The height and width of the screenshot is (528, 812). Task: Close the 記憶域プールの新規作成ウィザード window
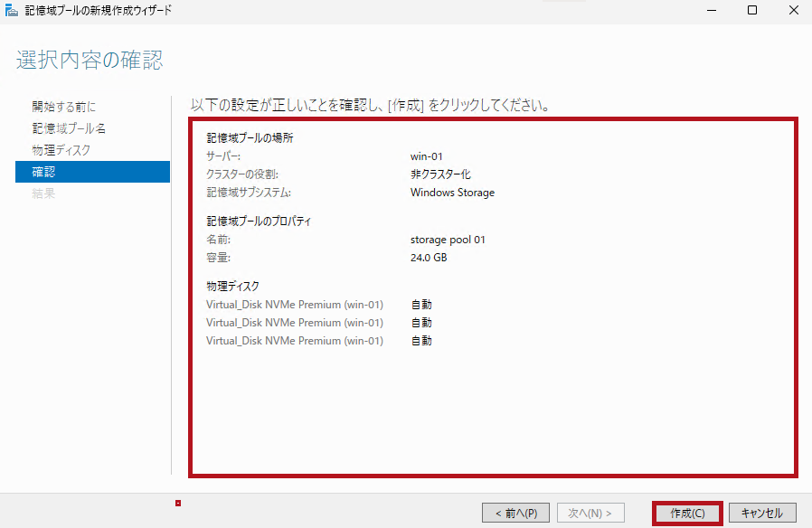pos(792,11)
